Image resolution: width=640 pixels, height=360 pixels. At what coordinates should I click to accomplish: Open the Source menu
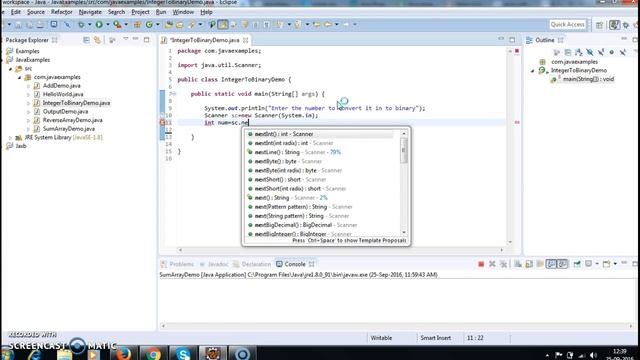coord(36,12)
